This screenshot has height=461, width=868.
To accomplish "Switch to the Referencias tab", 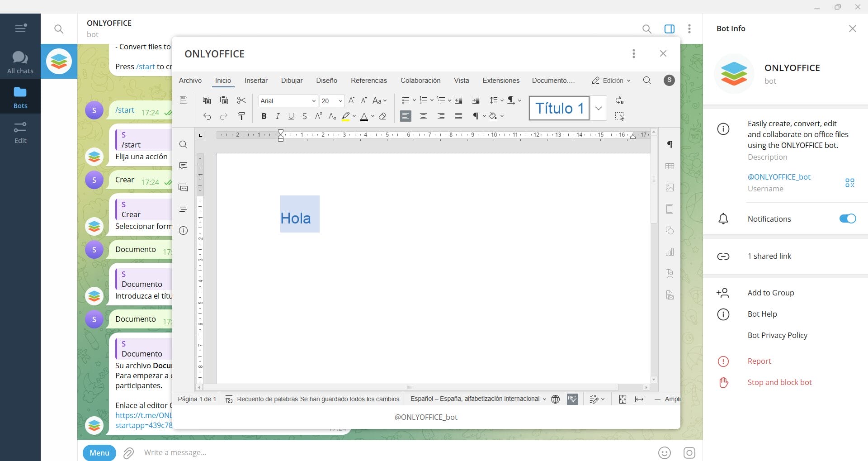I will 369,81.
